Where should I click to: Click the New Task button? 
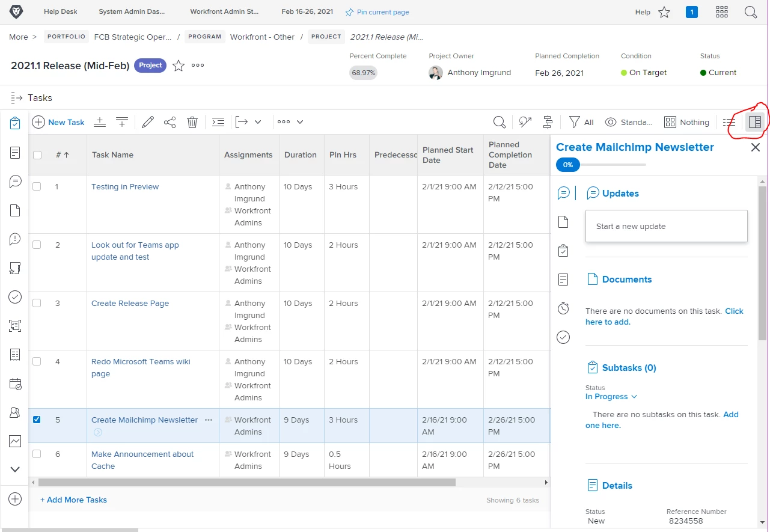pos(58,122)
